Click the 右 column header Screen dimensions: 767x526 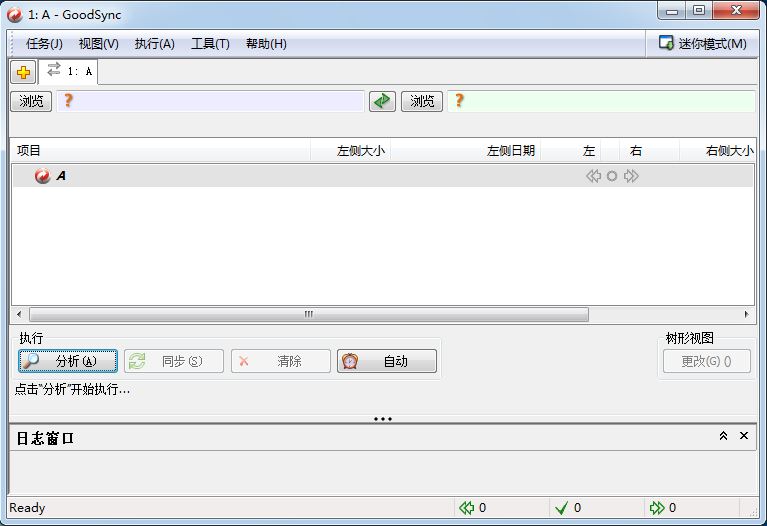pos(649,150)
